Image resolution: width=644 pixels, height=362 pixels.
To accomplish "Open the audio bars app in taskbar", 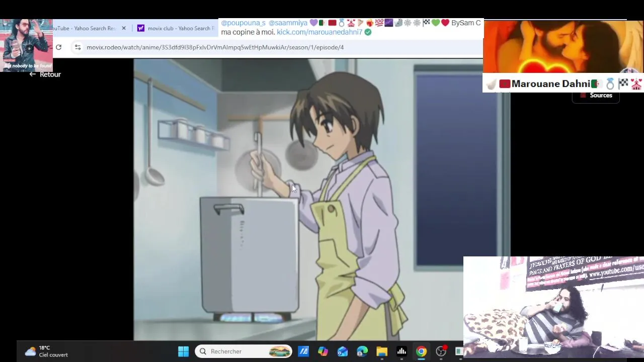I will coord(401,351).
